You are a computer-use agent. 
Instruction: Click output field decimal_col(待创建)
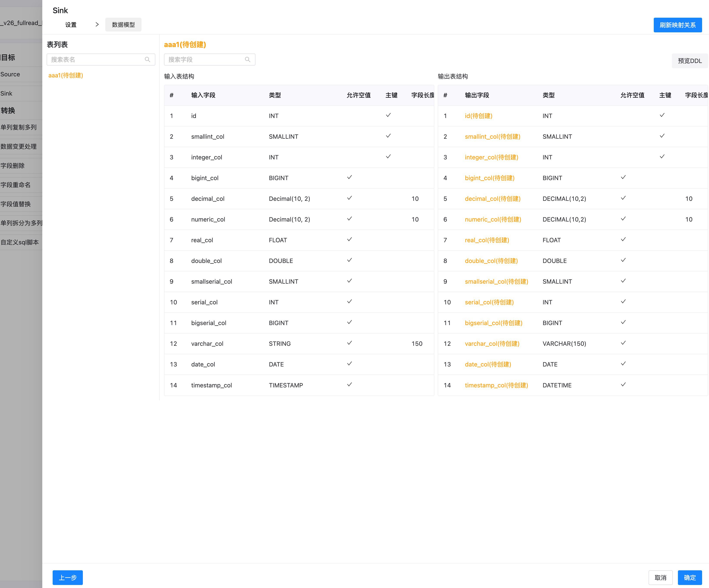pos(493,198)
